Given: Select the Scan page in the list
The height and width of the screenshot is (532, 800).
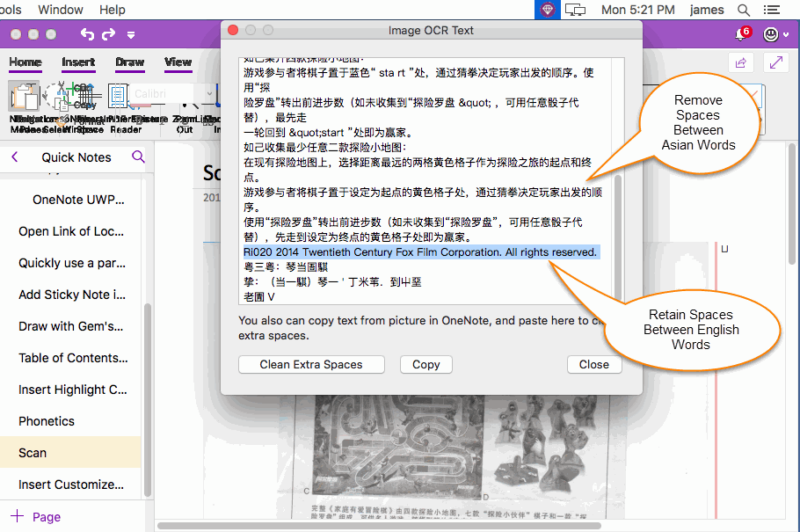Looking at the screenshot, I should click(70, 452).
